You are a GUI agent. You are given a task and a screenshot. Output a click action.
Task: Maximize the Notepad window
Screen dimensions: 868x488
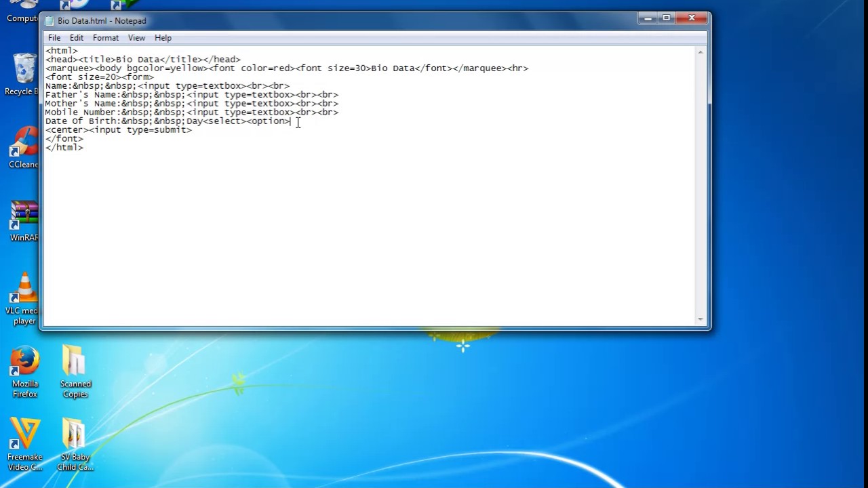667,18
